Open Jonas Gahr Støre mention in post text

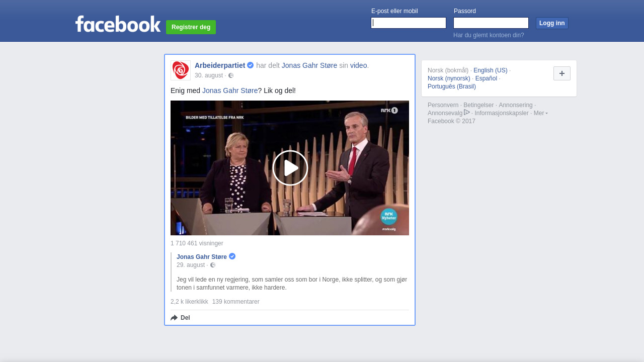coord(230,90)
